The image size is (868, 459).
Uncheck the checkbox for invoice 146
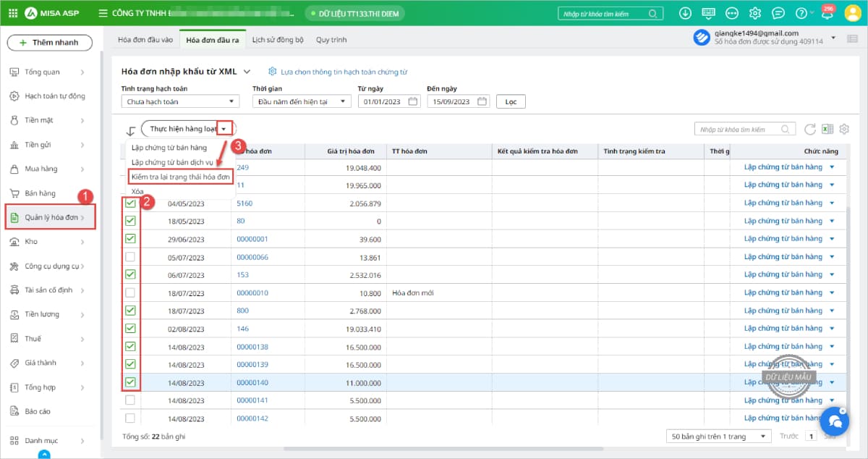tap(130, 328)
